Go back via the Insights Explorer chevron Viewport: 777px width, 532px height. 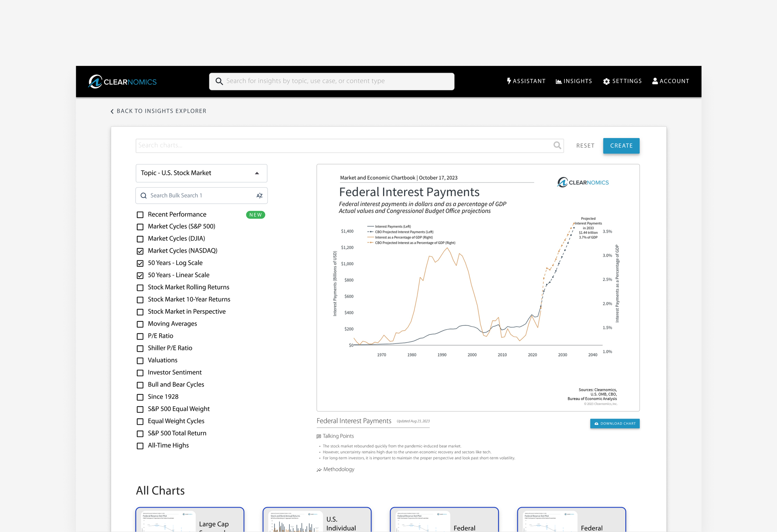pyautogui.click(x=112, y=111)
